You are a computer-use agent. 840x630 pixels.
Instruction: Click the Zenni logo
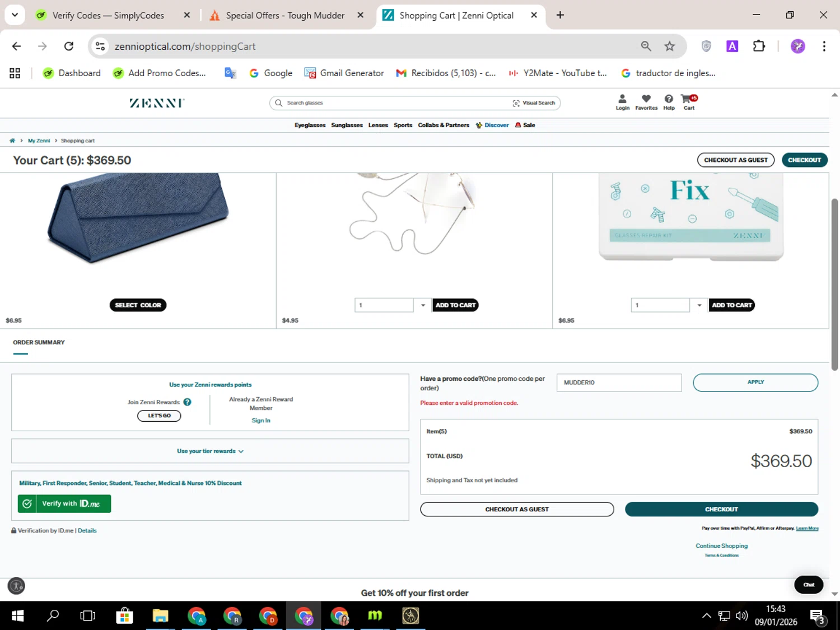[x=157, y=103]
